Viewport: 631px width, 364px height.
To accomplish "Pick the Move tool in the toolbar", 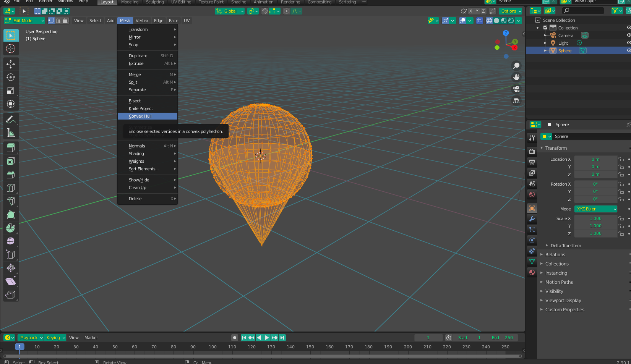I will click(x=11, y=64).
